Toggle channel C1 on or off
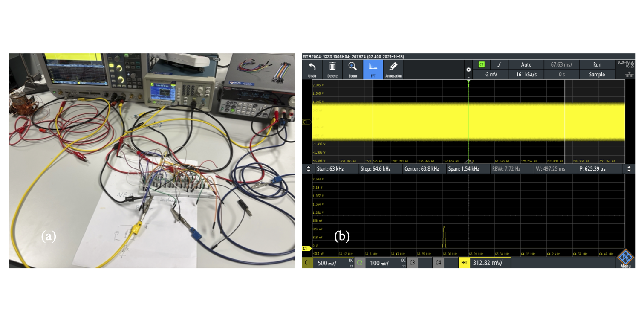Image resolution: width=644 pixels, height=322 pixels. [x=307, y=263]
